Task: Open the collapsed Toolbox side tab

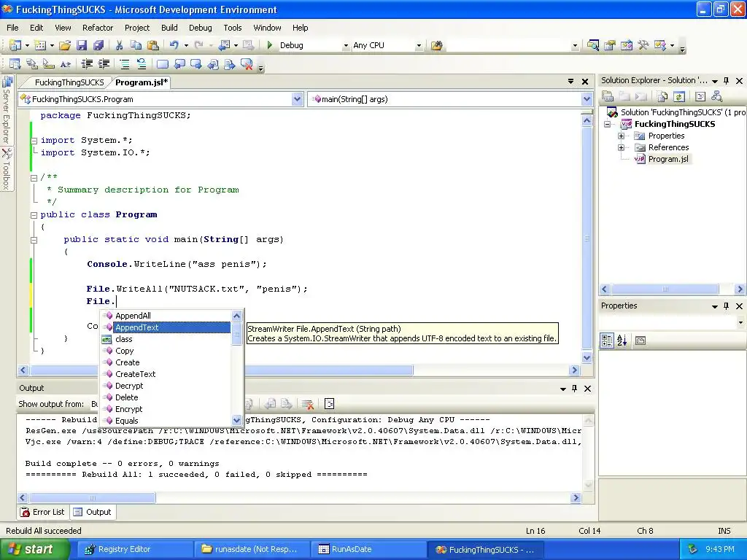Action: pyautogui.click(x=7, y=168)
